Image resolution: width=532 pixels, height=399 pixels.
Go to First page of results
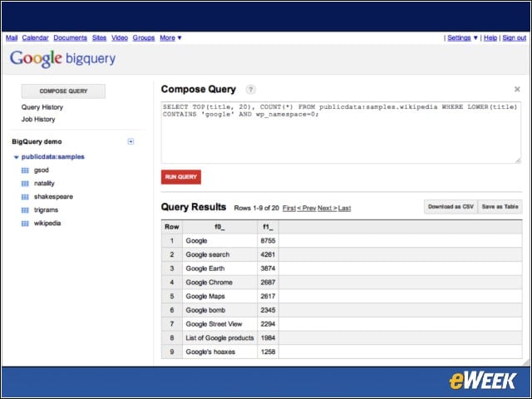pos(289,208)
